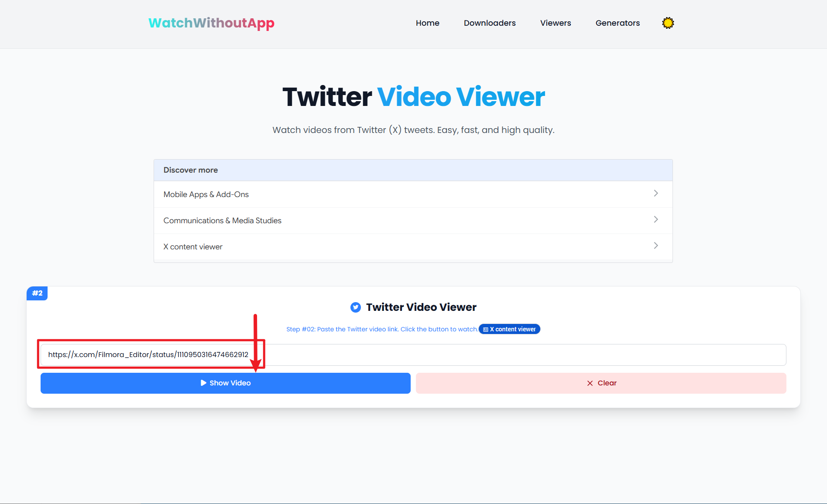Click the Show Video button

[225, 383]
